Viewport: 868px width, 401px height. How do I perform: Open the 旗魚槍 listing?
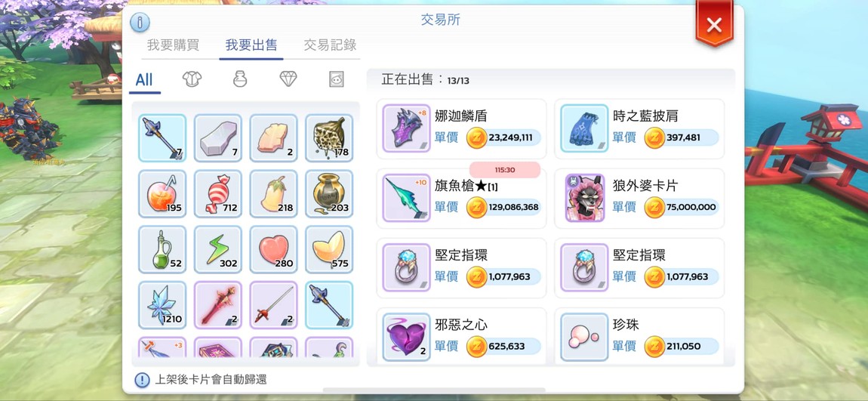(461, 199)
